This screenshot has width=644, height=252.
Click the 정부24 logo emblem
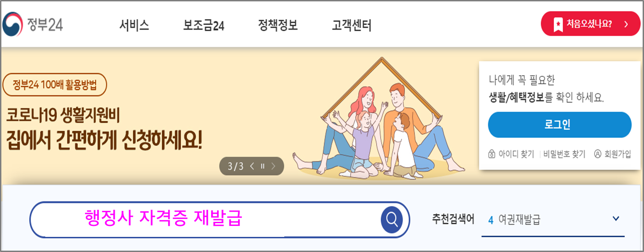[14, 25]
